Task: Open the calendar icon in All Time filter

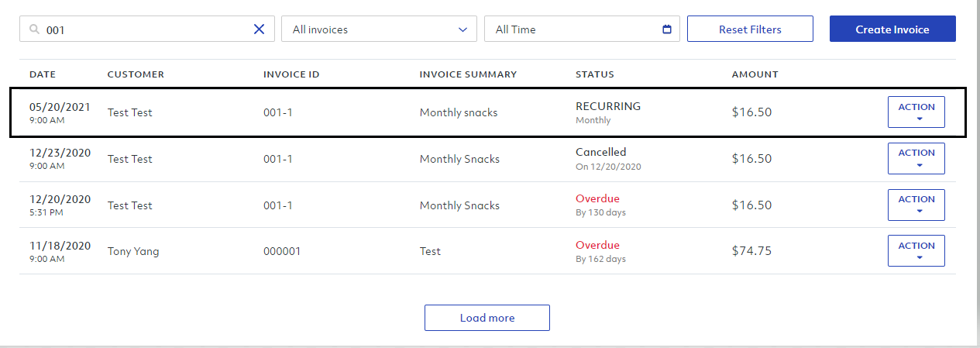Action: click(667, 29)
